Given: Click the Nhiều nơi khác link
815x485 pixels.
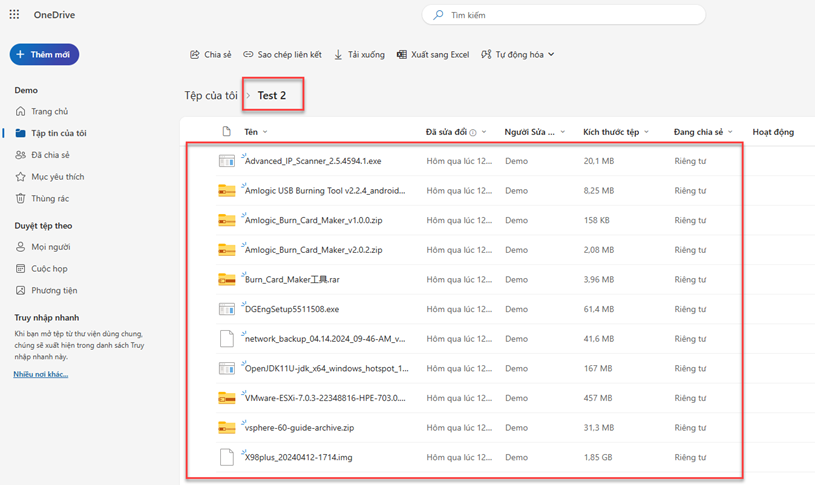Looking at the screenshot, I should [40, 374].
